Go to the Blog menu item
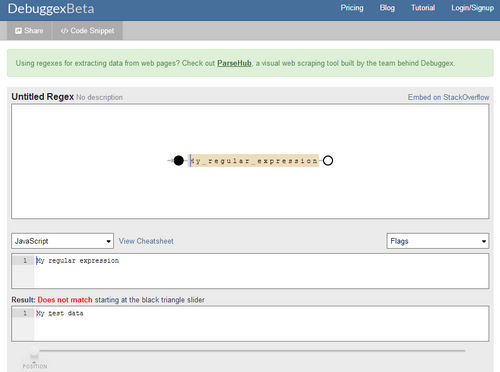500x372 pixels. pos(387,8)
